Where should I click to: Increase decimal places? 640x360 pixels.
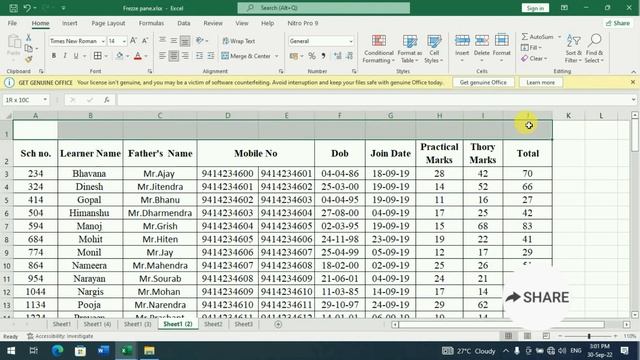338,56
